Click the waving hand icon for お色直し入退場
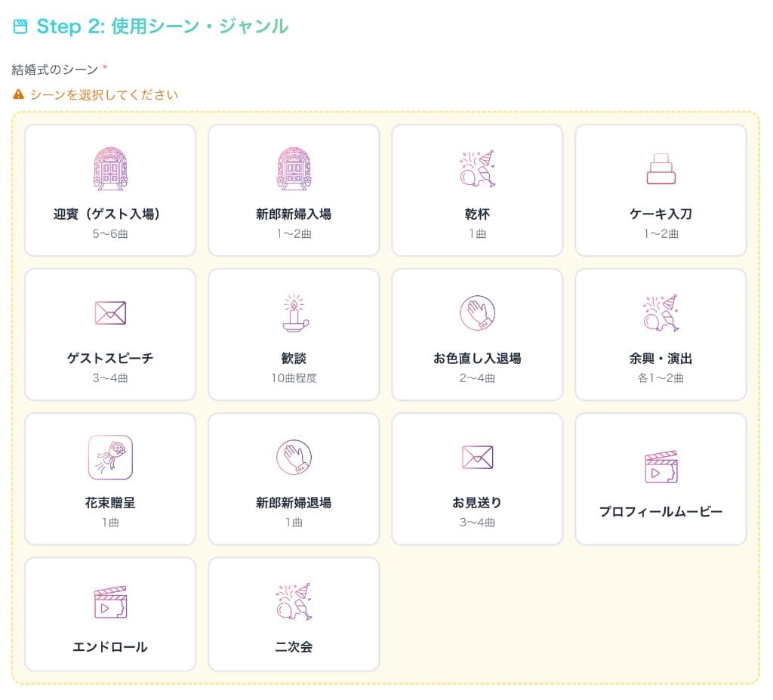The height and width of the screenshot is (700, 773). 477,313
